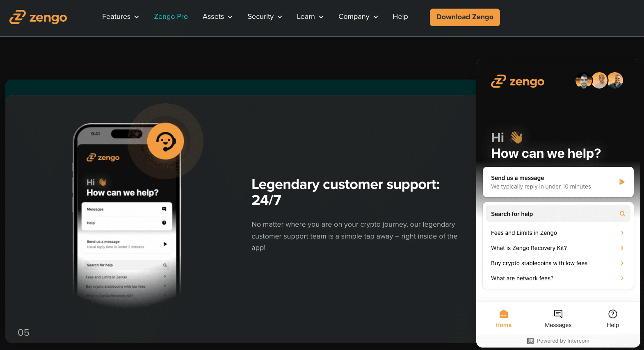
Task: Expand the Assets dropdown menu
Action: (217, 17)
